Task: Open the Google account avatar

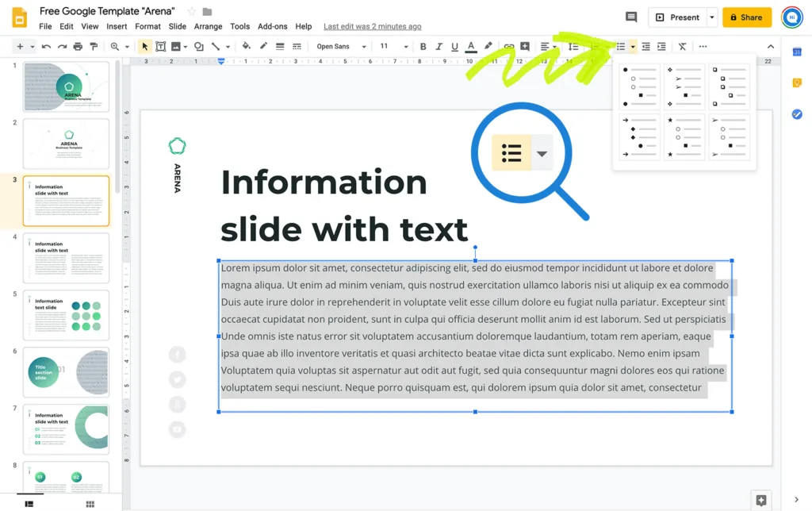Action: coord(792,17)
